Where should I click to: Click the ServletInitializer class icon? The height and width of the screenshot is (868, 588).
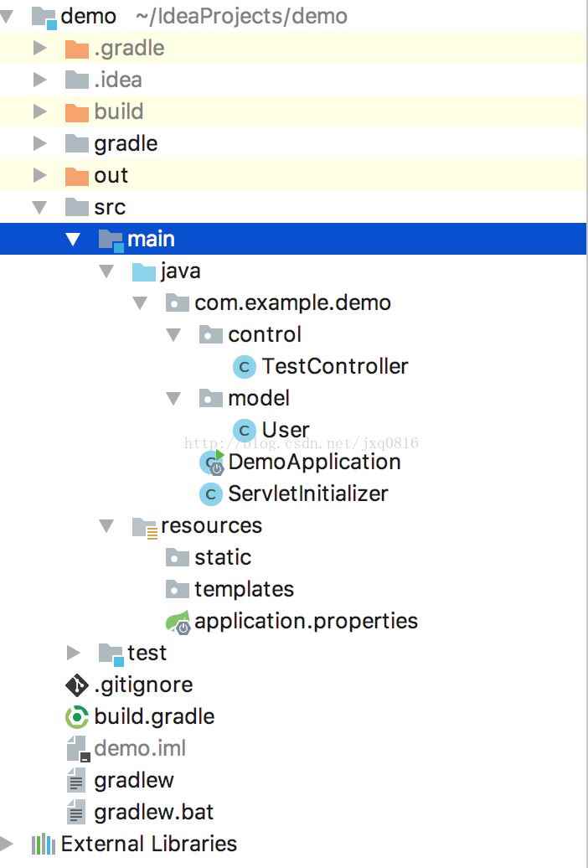[x=211, y=494]
